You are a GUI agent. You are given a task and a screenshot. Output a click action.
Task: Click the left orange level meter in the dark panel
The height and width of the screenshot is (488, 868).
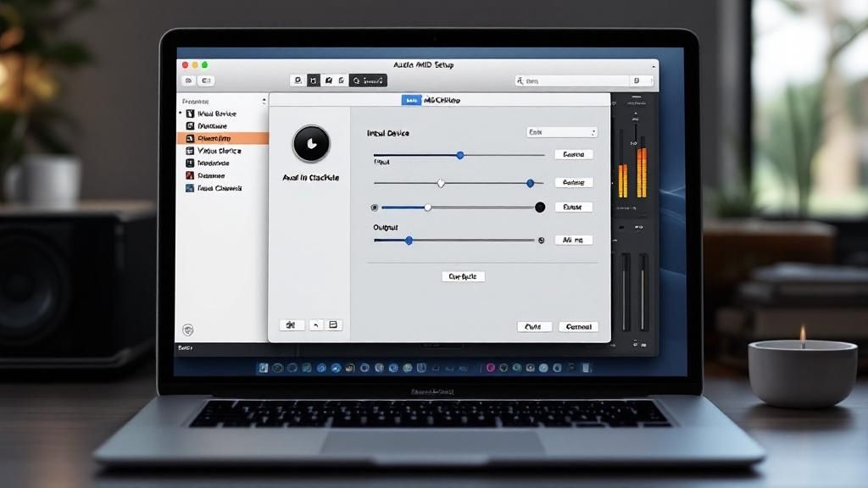coord(623,180)
